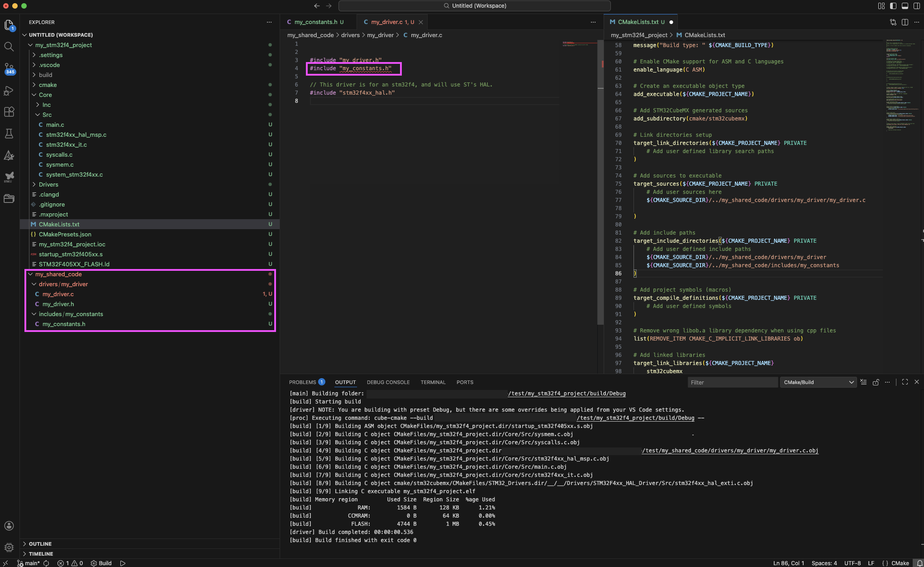Click the Filter field in the output panel
The height and width of the screenshot is (567, 924).
coord(732,382)
